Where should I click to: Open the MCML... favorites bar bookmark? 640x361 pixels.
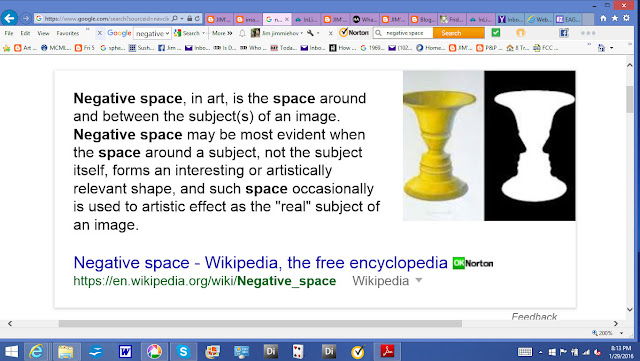(56, 48)
